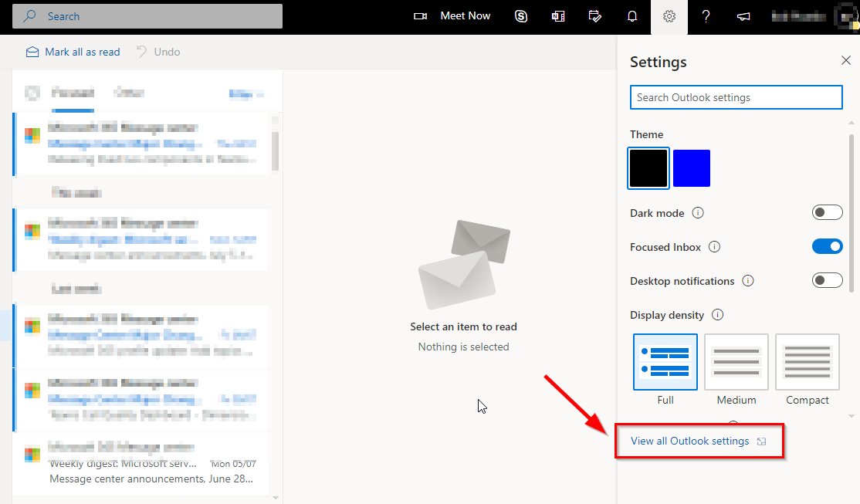Select the blue theme swatch
The width and height of the screenshot is (860, 504).
pos(691,167)
